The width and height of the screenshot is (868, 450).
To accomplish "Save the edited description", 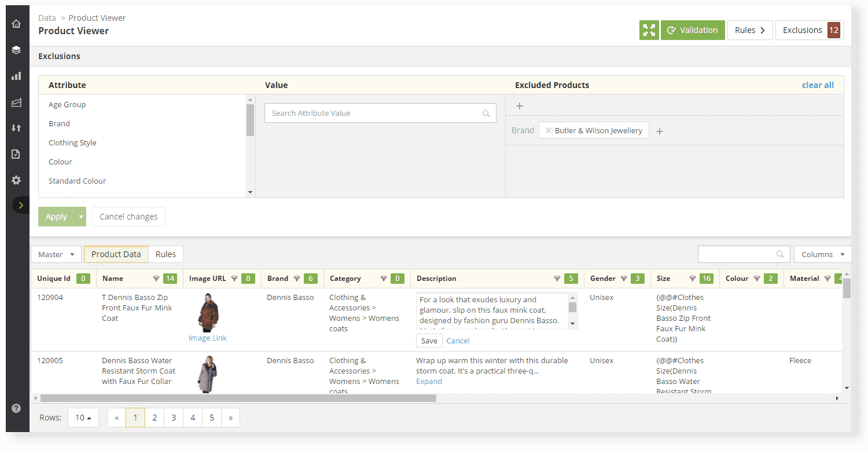I will [x=429, y=341].
